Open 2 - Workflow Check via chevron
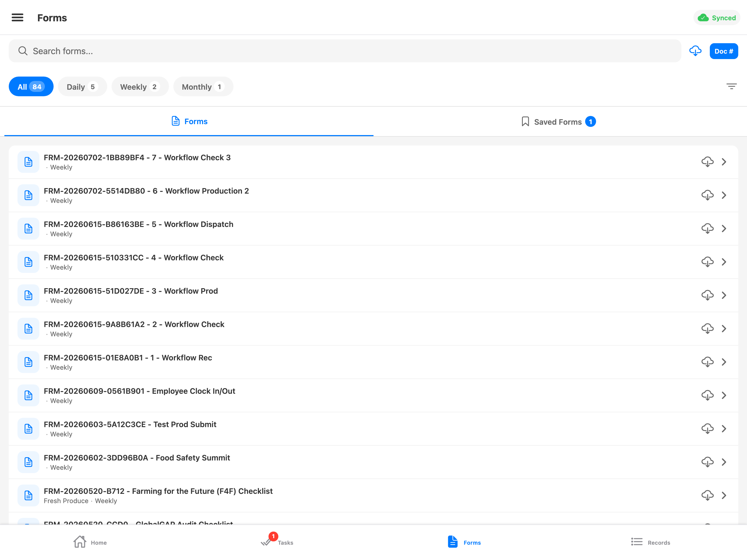The image size is (747, 560). click(724, 329)
